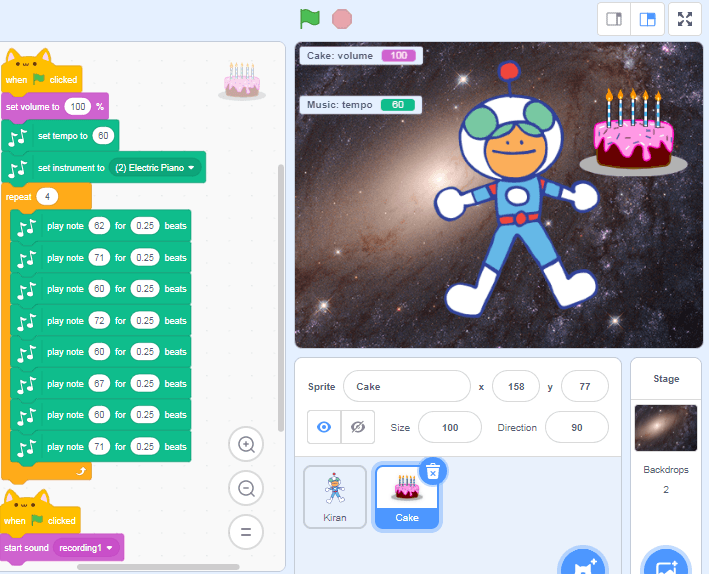The height and width of the screenshot is (574, 709).
Task: Zoom out of the code workspace
Action: point(246,488)
